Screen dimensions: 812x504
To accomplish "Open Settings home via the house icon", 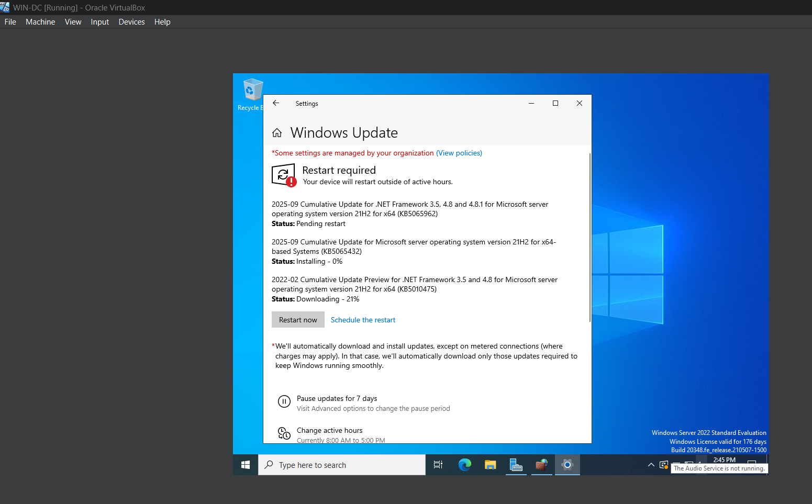I will point(277,133).
